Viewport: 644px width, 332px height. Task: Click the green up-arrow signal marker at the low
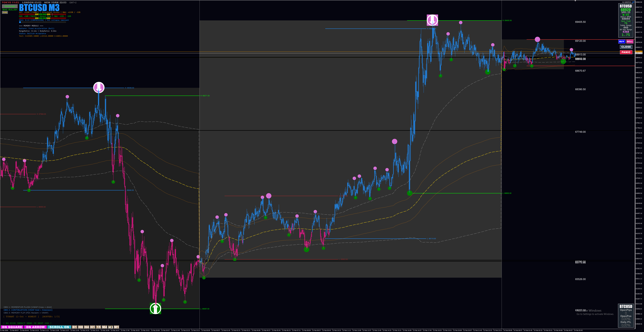155,309
